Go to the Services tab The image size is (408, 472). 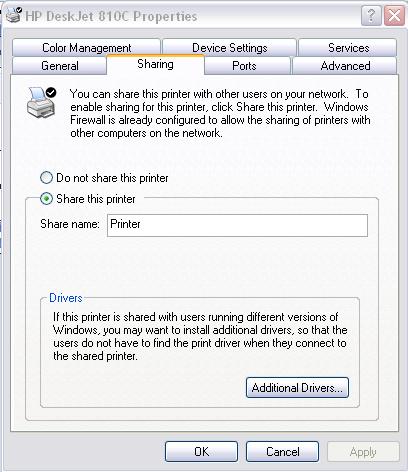348,48
